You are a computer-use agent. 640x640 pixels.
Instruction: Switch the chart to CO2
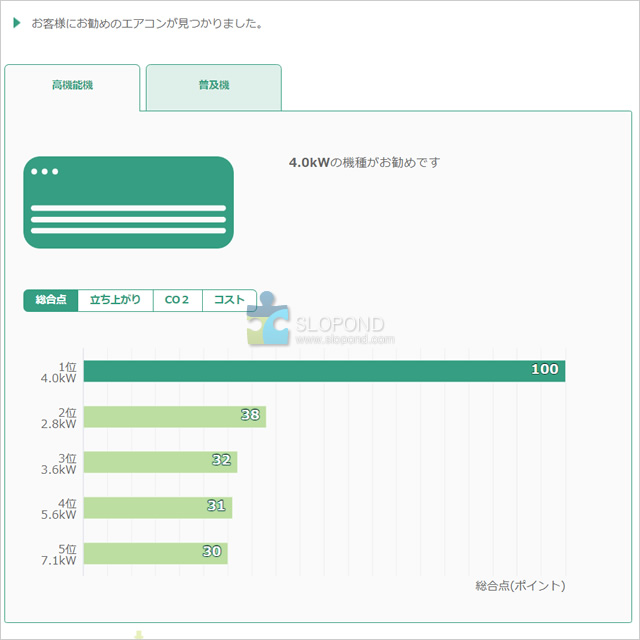177,300
